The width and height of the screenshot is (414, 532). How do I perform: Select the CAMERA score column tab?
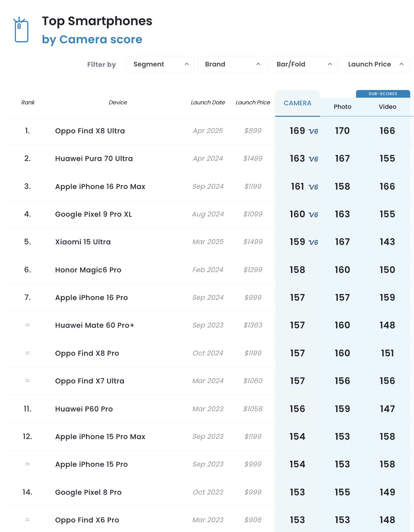pos(298,103)
